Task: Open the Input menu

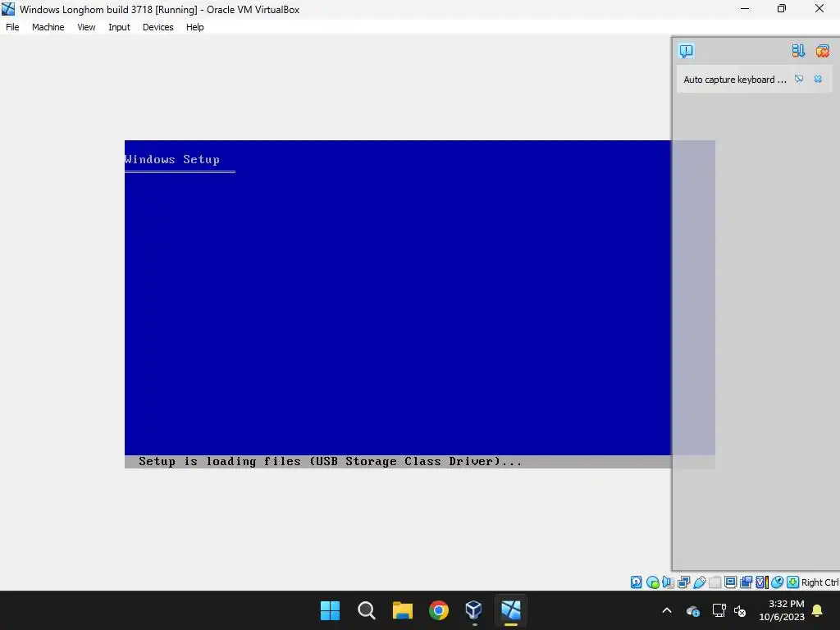Action: coord(119,27)
